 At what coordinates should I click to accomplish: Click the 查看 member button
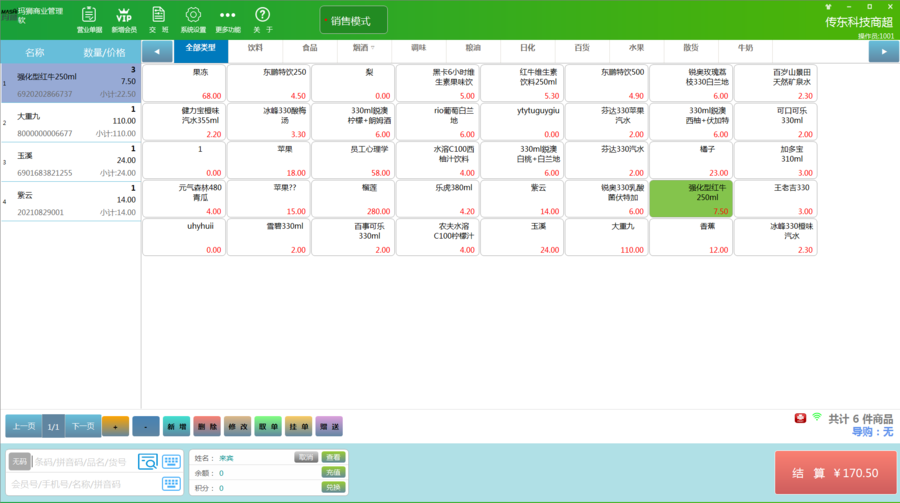click(333, 457)
